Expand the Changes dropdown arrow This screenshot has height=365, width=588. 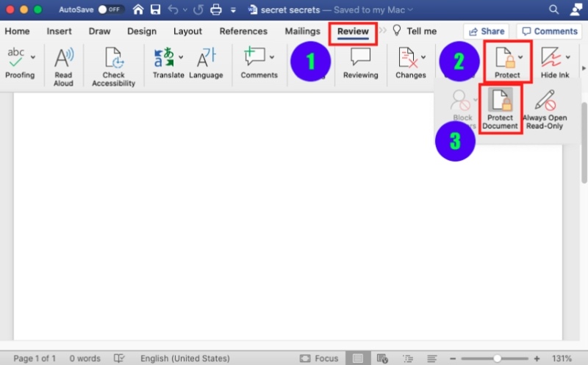point(423,57)
